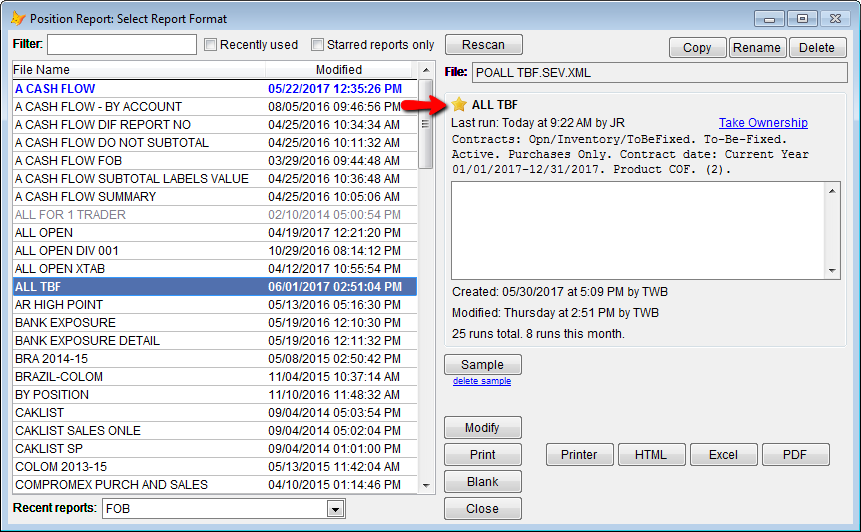Select the ALL OPEN DIV 001 row

[215, 251]
